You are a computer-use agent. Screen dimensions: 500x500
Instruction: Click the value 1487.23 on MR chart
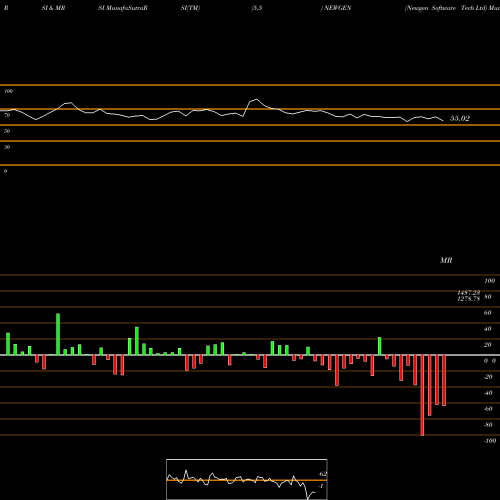click(468, 293)
